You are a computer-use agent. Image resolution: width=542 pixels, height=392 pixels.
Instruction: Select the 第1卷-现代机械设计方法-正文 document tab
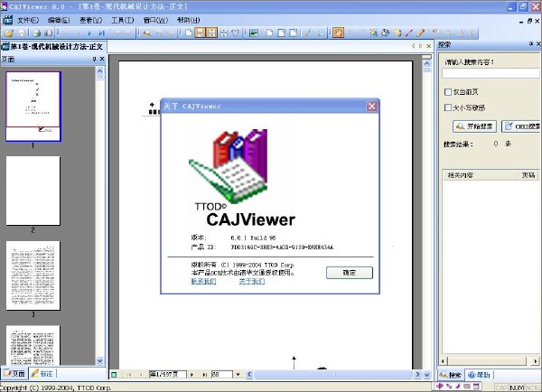pos(53,47)
